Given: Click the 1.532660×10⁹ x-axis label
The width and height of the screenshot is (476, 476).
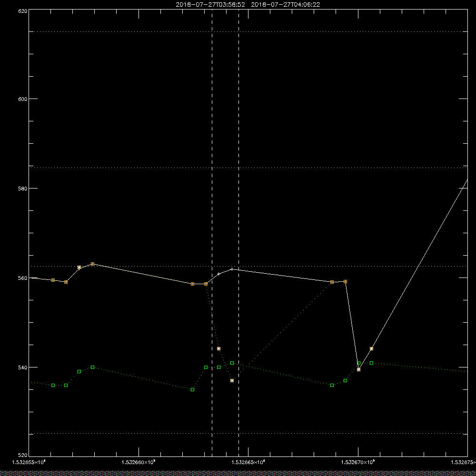Looking at the screenshot, I should pos(139,462).
